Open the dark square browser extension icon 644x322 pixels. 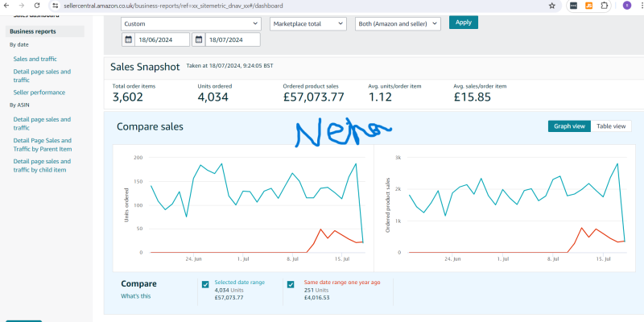coord(573,6)
